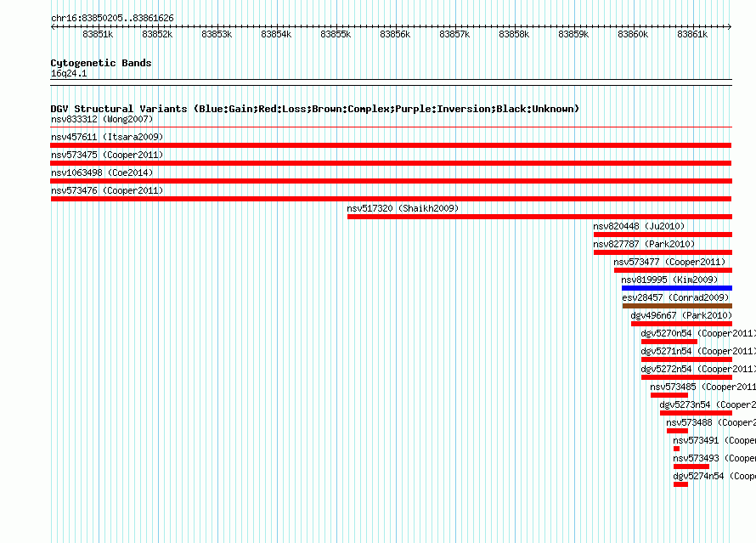The height and width of the screenshot is (543, 756).
Task: Open the nsv573476 (Cooper2011) label
Action: tap(107, 190)
